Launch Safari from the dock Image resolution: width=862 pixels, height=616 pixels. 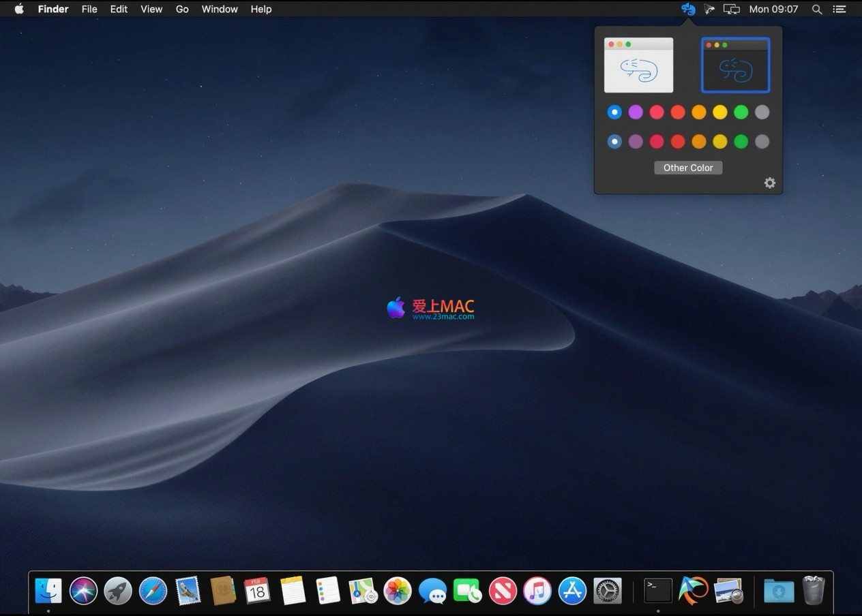[153, 591]
